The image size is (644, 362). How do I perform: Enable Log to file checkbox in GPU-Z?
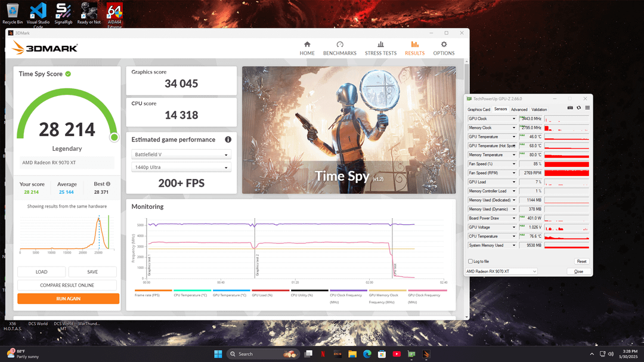coord(470,261)
